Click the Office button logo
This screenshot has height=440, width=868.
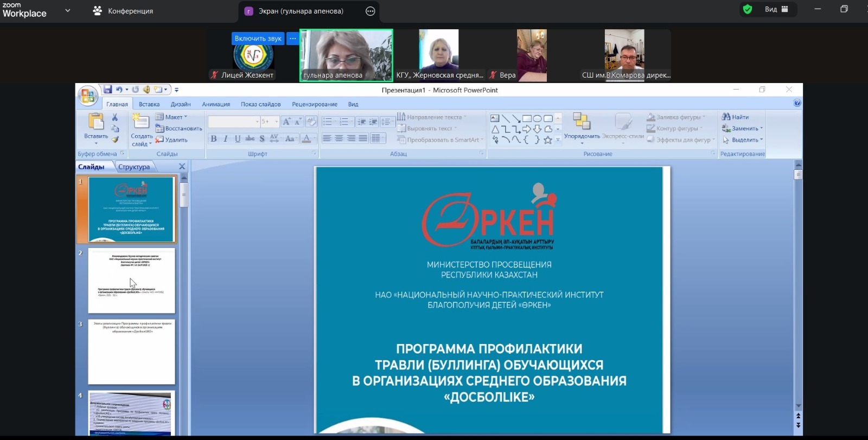87,95
